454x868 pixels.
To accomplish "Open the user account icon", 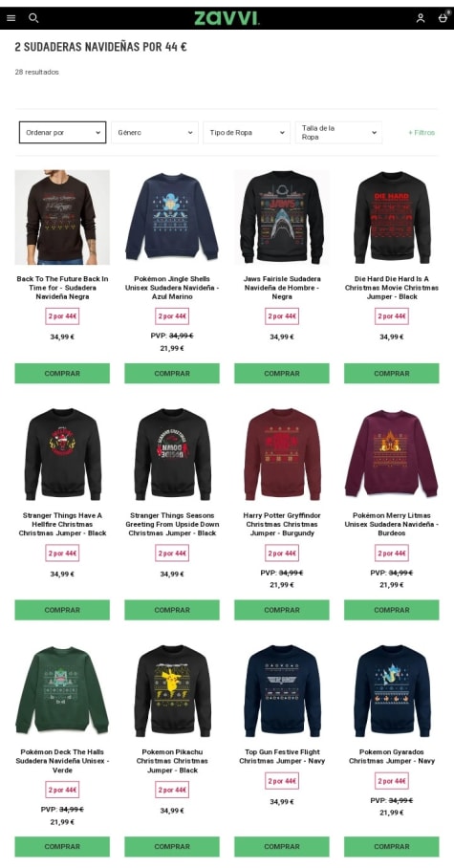I will (421, 18).
